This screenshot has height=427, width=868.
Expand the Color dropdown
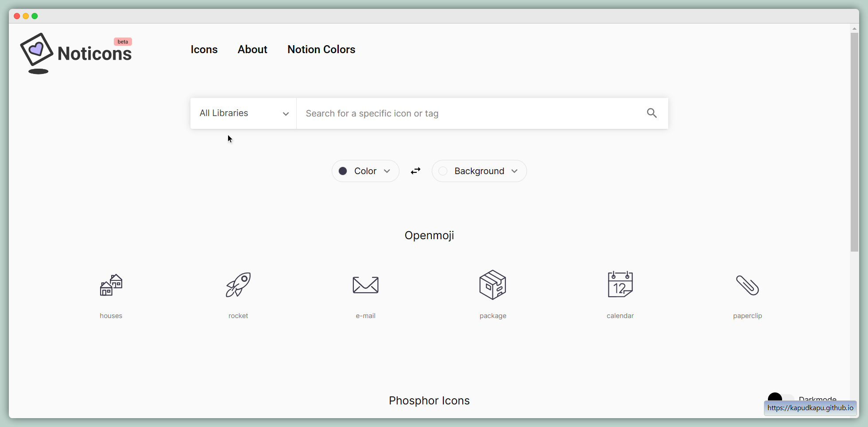pyautogui.click(x=365, y=171)
